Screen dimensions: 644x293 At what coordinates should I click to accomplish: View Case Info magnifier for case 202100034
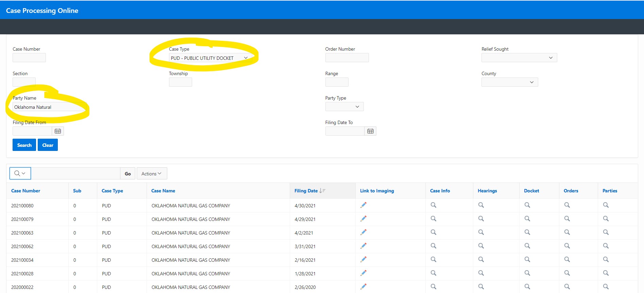click(x=434, y=259)
